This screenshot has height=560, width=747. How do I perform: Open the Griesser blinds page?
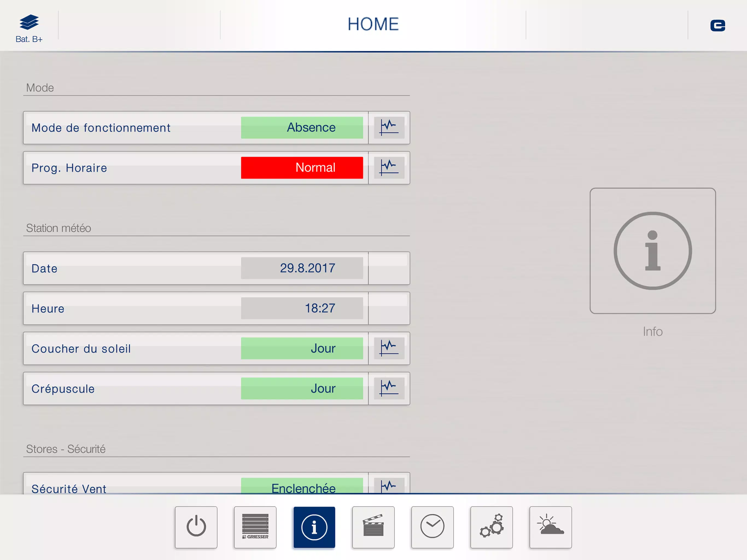255,527
